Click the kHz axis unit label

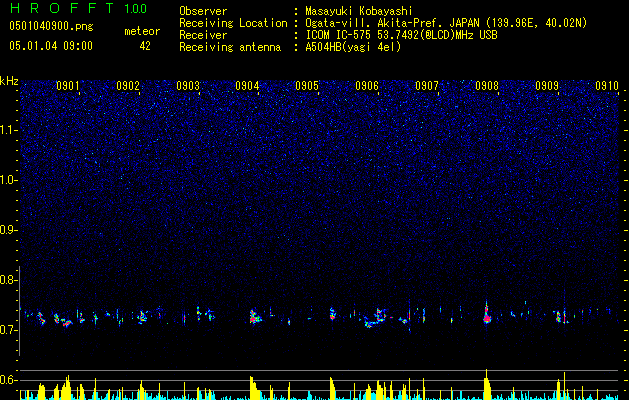point(9,81)
